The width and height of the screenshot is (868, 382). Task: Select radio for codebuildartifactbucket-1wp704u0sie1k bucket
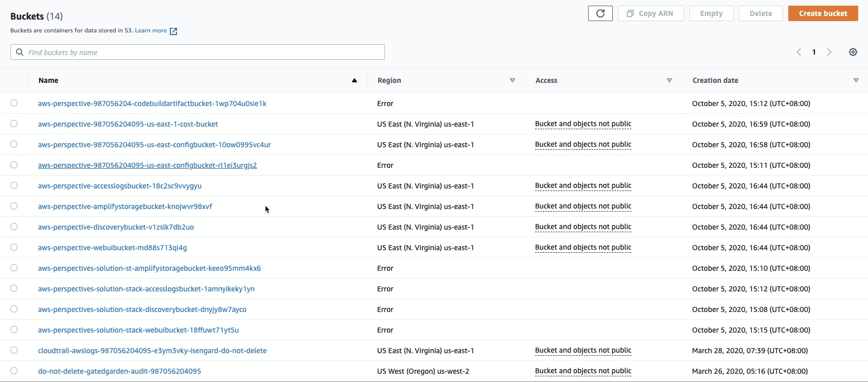coord(14,103)
